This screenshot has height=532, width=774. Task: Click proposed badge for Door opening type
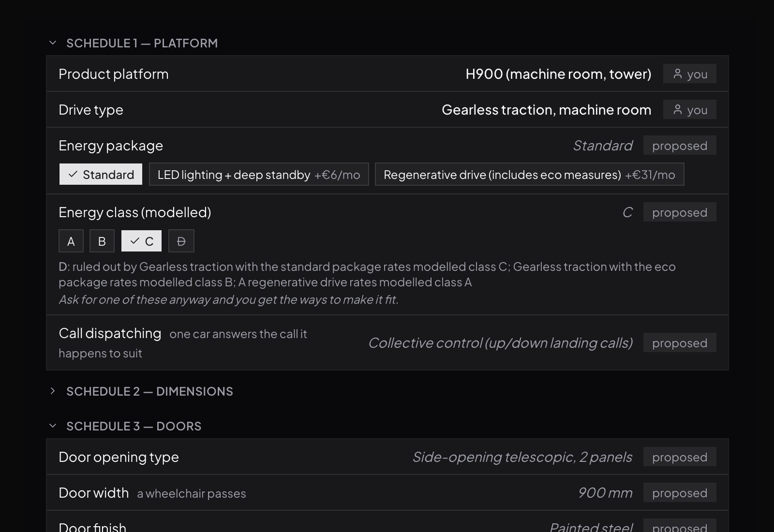click(680, 457)
